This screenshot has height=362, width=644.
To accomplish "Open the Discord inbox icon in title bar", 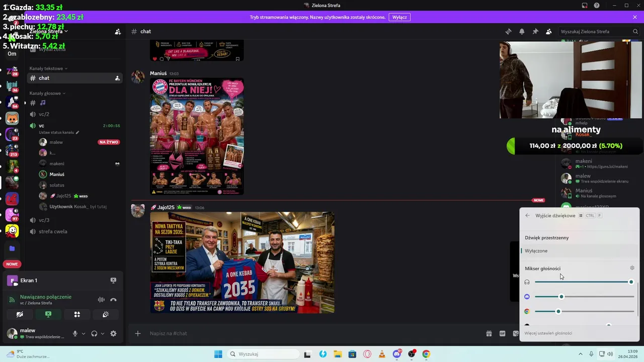I will [x=584, y=6].
